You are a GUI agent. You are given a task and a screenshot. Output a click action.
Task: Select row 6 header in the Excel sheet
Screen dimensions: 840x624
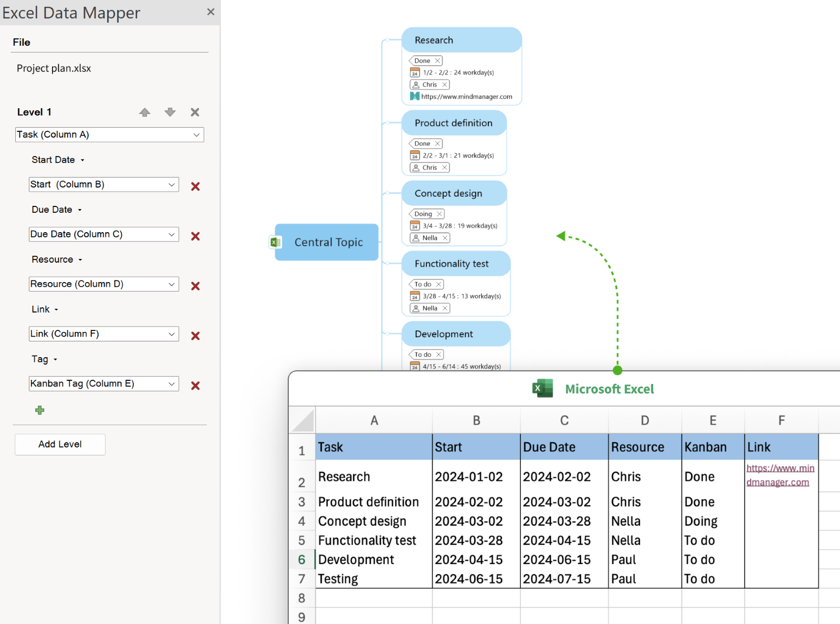302,559
